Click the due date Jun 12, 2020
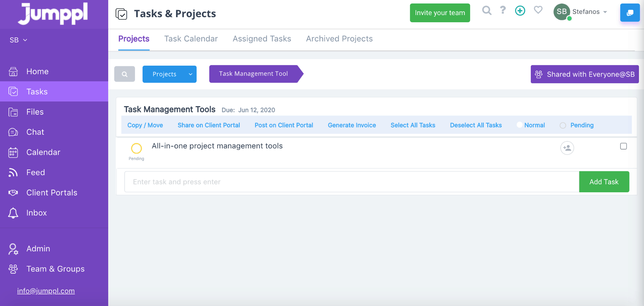The width and height of the screenshot is (644, 306). tap(256, 110)
